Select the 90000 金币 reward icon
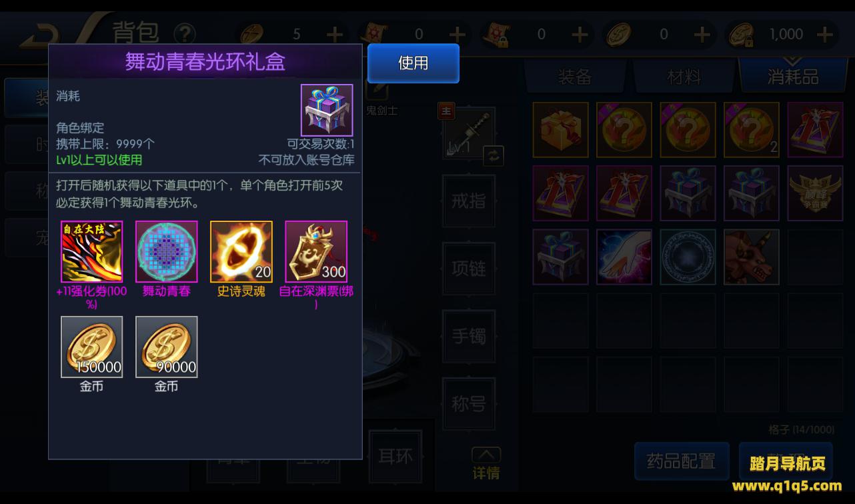Image resolution: width=855 pixels, height=504 pixels. (x=167, y=347)
